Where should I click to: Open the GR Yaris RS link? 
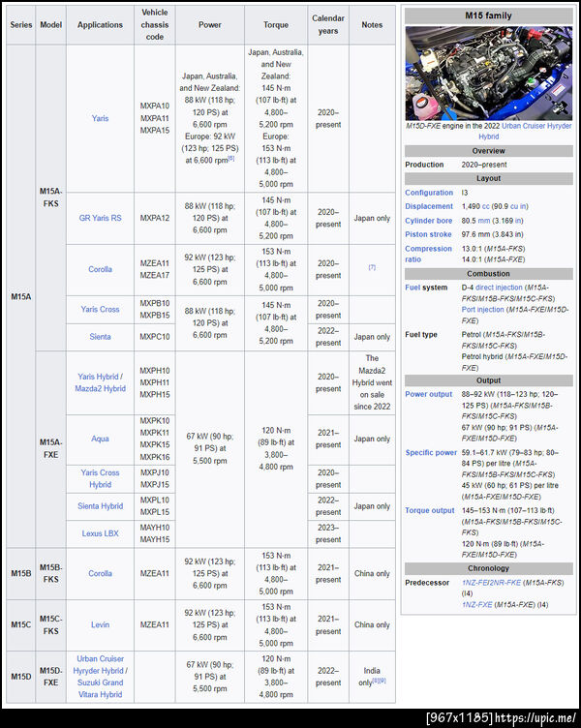(100, 218)
